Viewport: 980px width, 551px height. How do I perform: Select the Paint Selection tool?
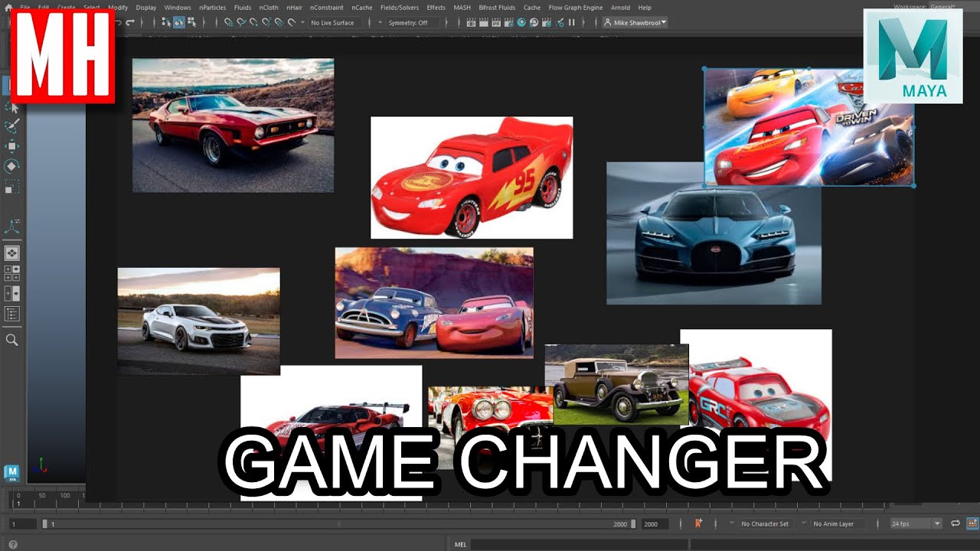pos(12,126)
